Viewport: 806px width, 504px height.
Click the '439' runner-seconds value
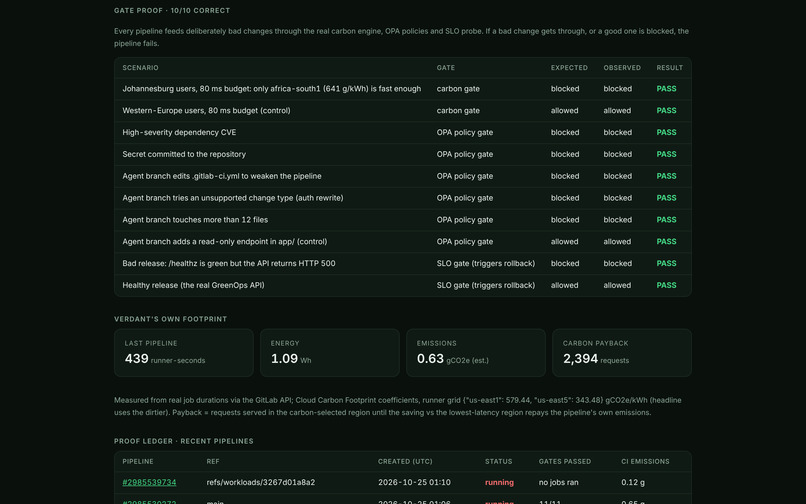click(x=137, y=358)
